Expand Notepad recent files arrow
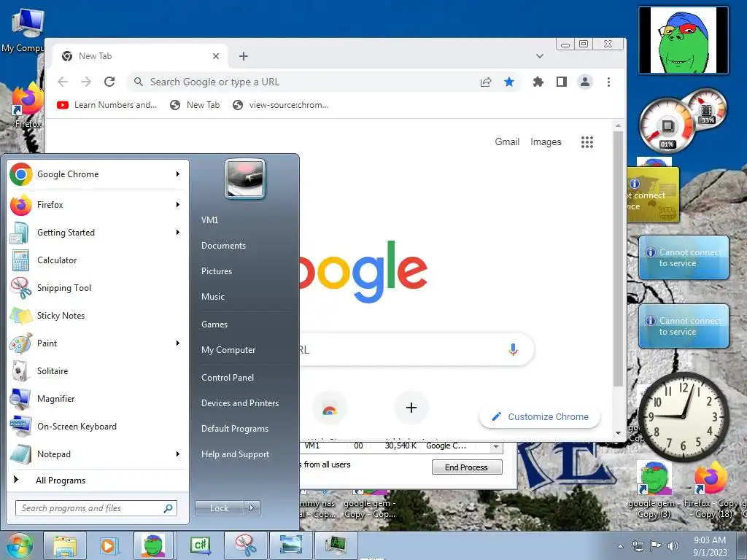Image resolution: width=747 pixels, height=560 pixels. coord(178,454)
